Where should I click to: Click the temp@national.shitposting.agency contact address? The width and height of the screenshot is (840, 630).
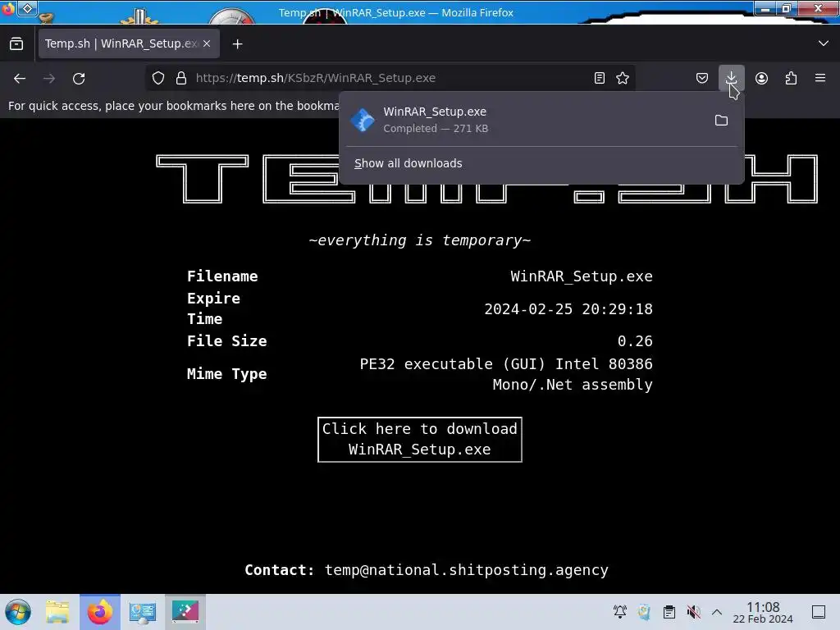466,570
